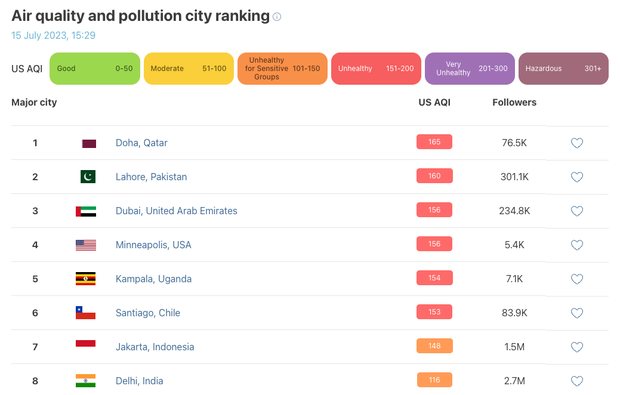The width and height of the screenshot is (620, 395).
Task: Favorite Doha, Qatar with heart icon
Action: coord(577,143)
